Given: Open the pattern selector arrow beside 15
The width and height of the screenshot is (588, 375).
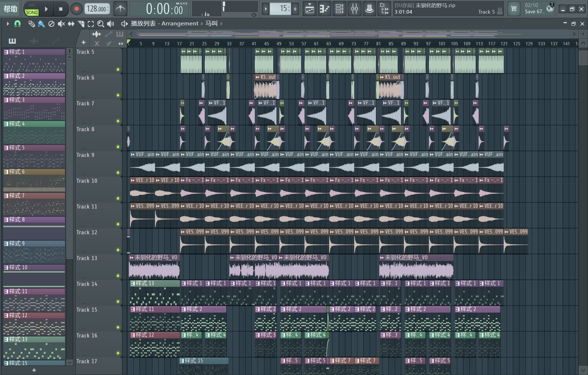Looking at the screenshot, I should click(x=265, y=9).
